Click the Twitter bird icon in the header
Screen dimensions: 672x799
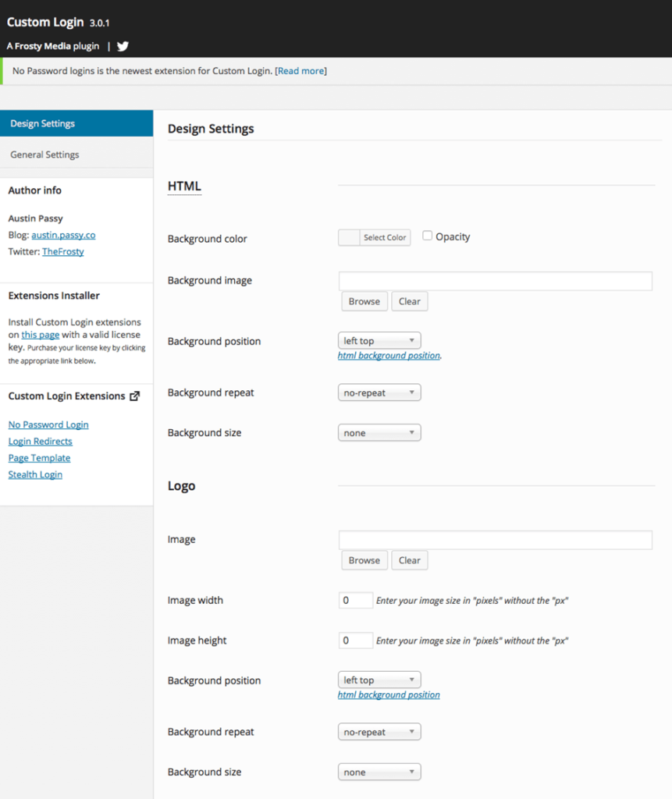pyautogui.click(x=122, y=46)
